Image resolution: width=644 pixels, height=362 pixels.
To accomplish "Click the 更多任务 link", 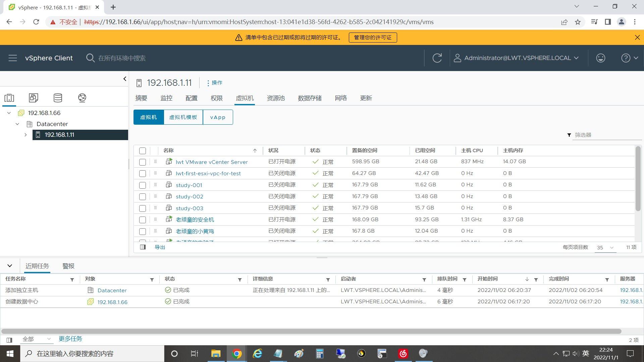I will (70, 339).
